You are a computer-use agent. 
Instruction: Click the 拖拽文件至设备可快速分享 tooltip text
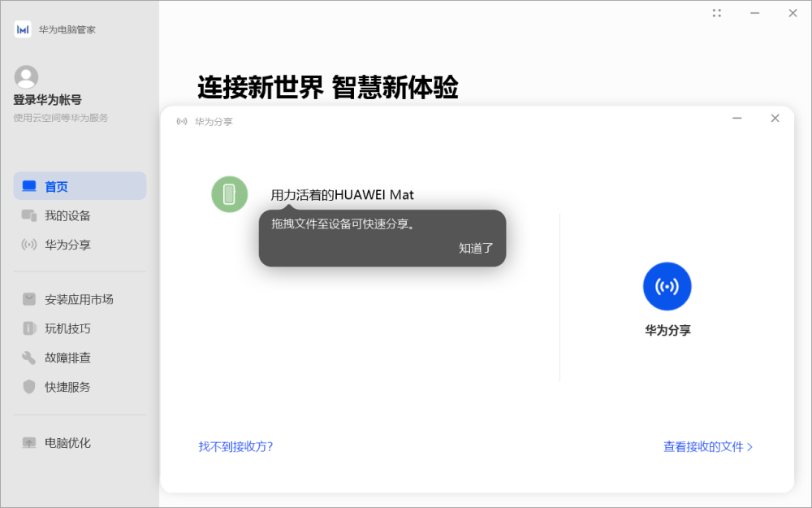(343, 224)
